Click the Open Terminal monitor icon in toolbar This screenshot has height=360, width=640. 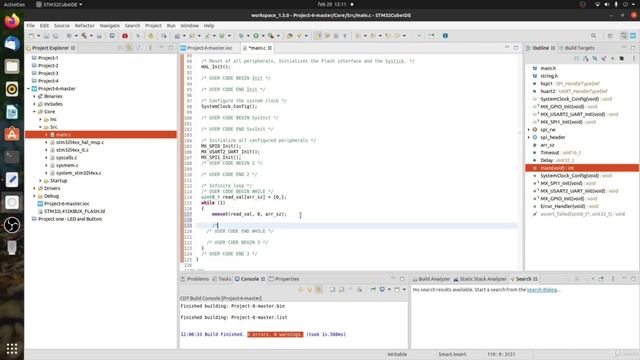coord(112,36)
